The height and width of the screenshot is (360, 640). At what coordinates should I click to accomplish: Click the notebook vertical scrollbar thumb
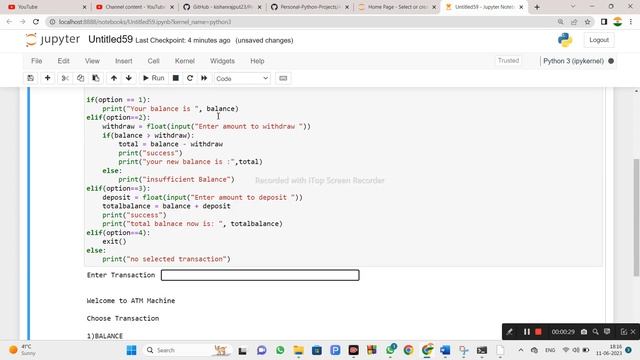click(x=636, y=217)
